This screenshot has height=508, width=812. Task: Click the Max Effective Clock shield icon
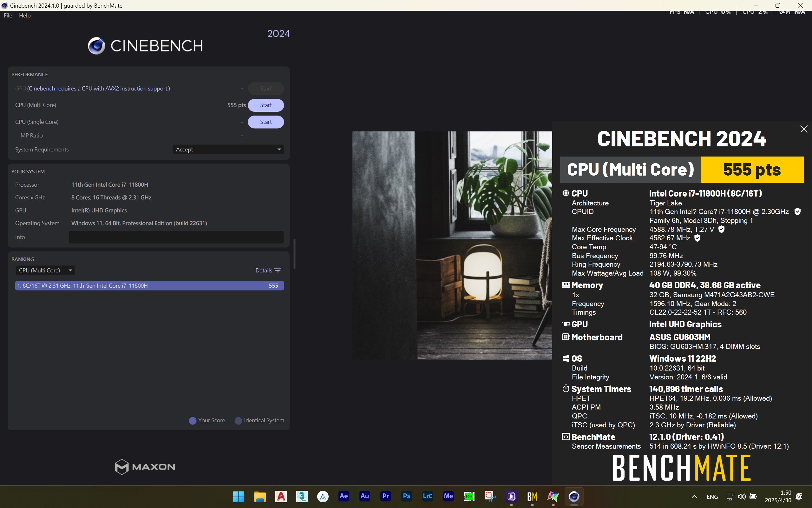point(697,238)
